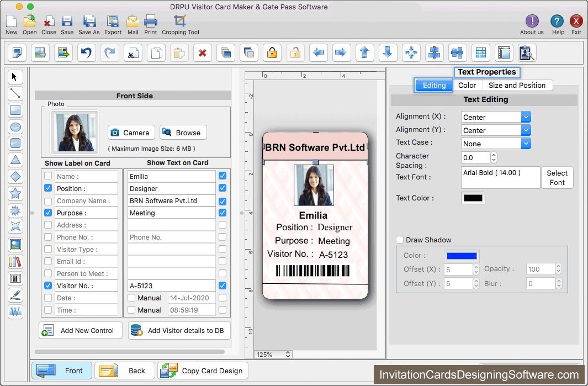Image resolution: width=588 pixels, height=386 pixels.
Task: Click the New document icon
Action: [11, 22]
